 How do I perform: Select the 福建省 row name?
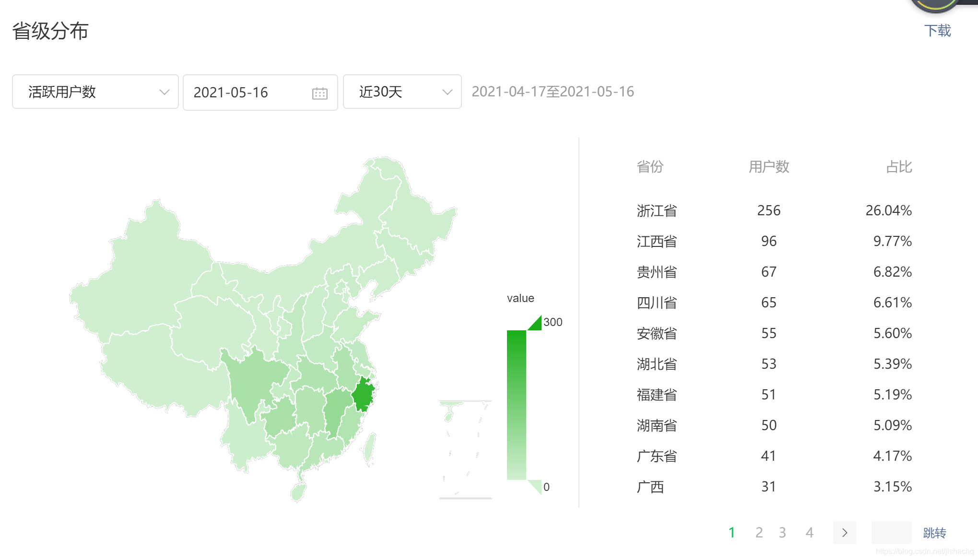click(657, 395)
